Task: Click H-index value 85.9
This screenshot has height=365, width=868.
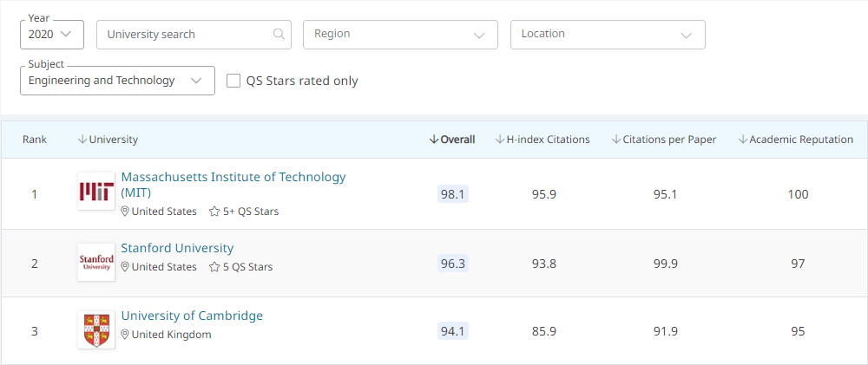Action: (x=543, y=331)
